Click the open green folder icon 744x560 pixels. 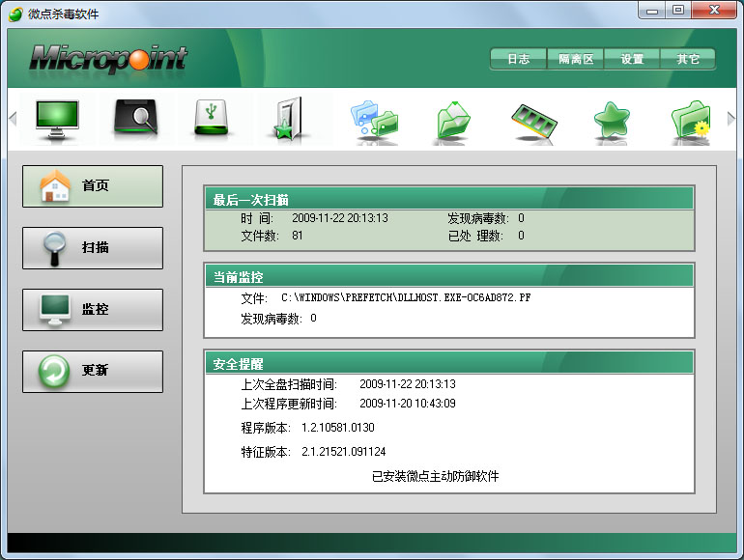(x=453, y=121)
